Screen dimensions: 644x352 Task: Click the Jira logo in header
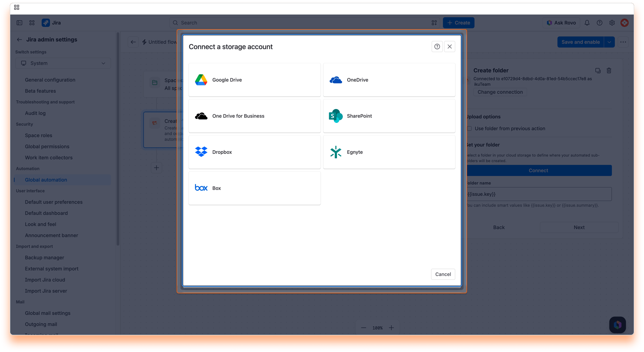(x=51, y=23)
